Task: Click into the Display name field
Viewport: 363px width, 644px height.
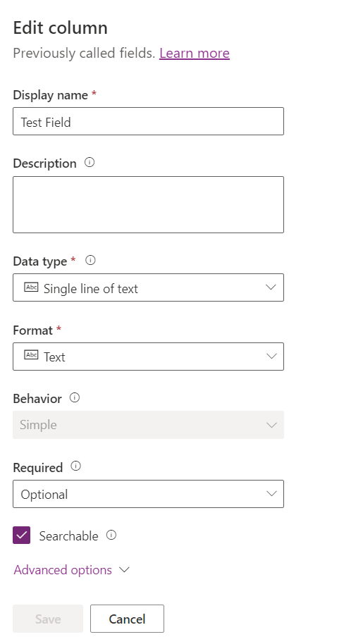Action: point(148,121)
